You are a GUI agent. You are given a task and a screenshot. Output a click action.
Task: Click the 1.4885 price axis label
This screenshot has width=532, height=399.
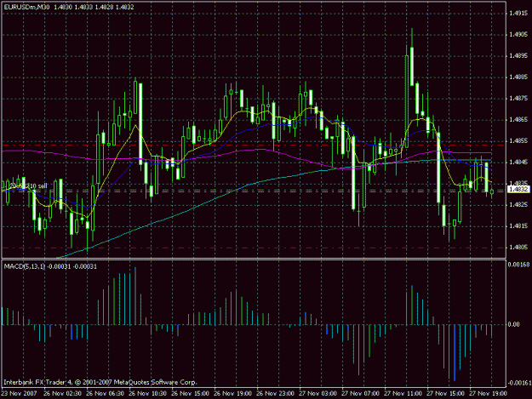point(518,77)
